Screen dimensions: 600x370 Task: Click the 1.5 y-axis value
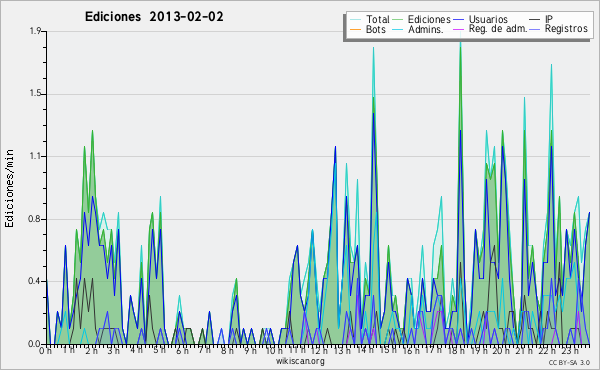point(35,94)
